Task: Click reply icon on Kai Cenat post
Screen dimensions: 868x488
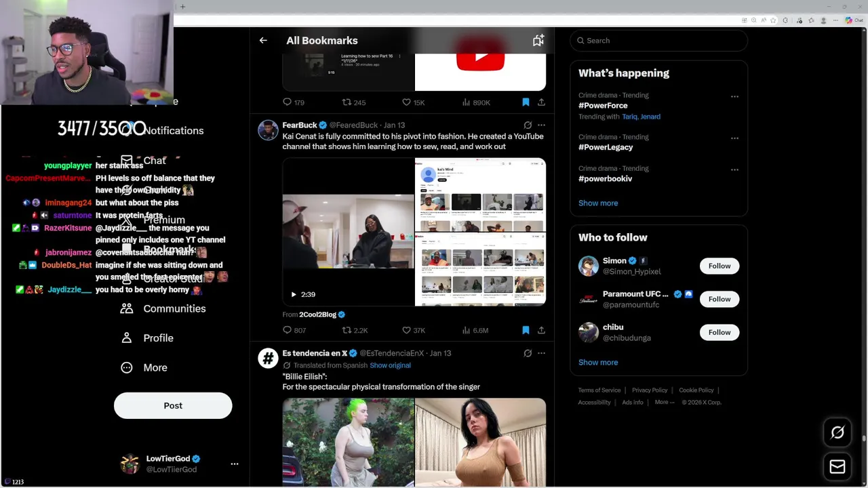Action: [287, 330]
